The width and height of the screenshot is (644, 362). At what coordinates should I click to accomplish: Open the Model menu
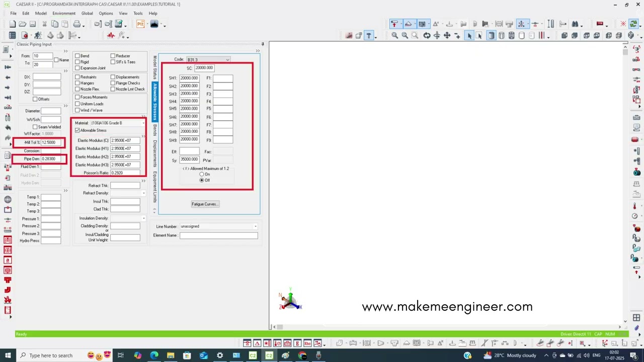point(41,13)
